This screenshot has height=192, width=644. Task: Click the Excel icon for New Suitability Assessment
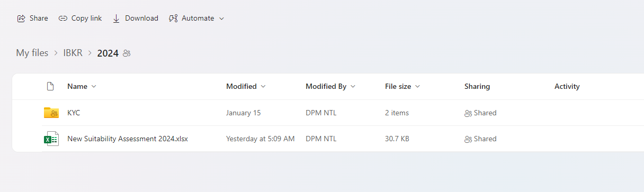pos(51,139)
